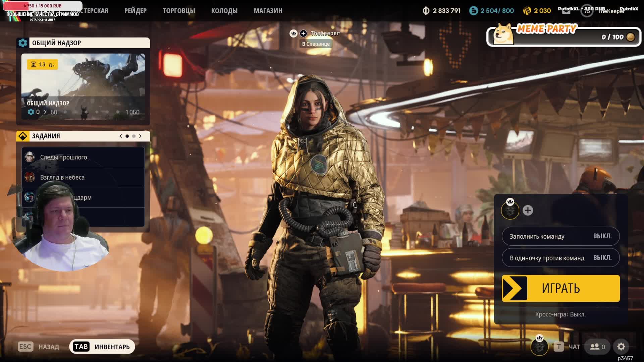Viewport: 644px width, 362px height.
Task: Go to next quests page with right chevron
Action: click(x=140, y=136)
